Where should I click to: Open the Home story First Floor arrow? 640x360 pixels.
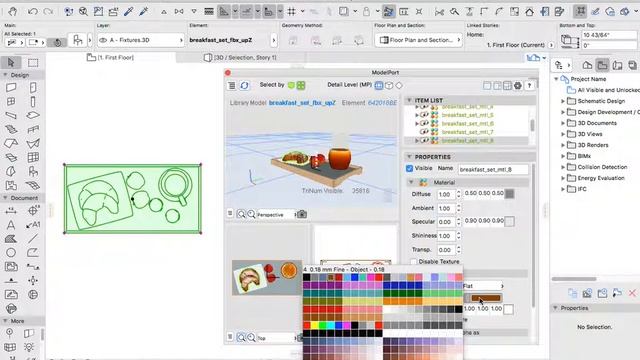tap(551, 45)
